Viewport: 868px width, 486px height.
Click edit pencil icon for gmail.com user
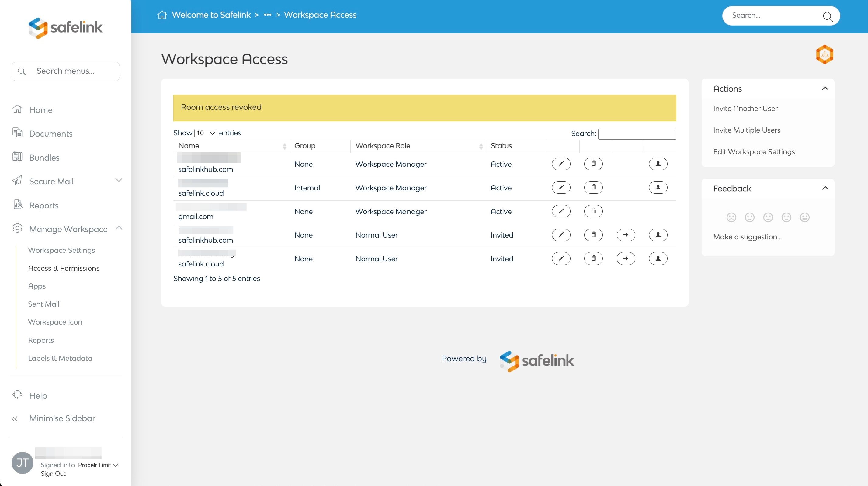[561, 211]
